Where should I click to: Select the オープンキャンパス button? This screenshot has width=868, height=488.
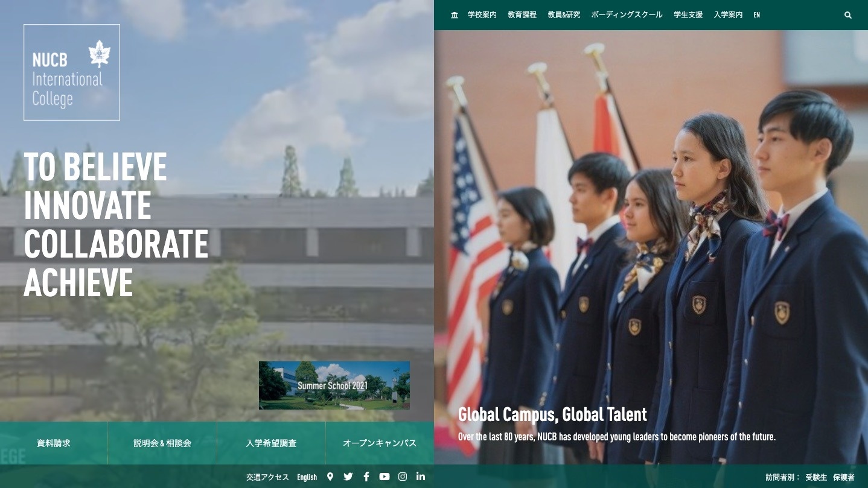380,443
